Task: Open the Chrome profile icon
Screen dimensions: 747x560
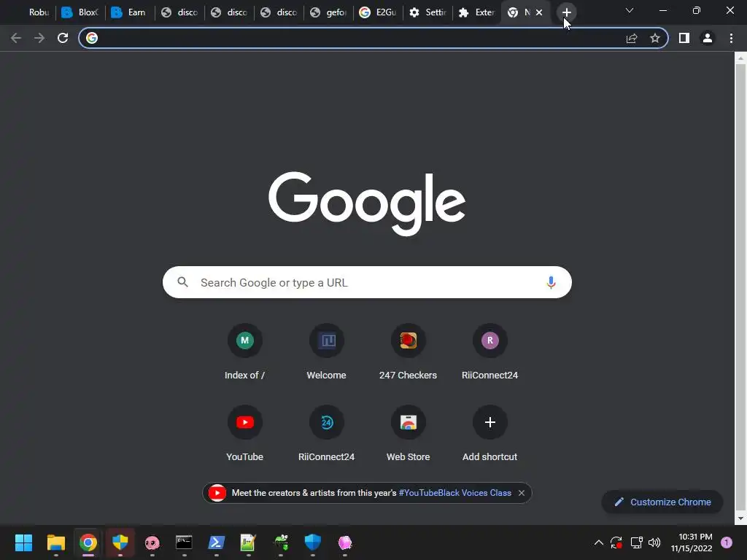Action: pyautogui.click(x=708, y=38)
